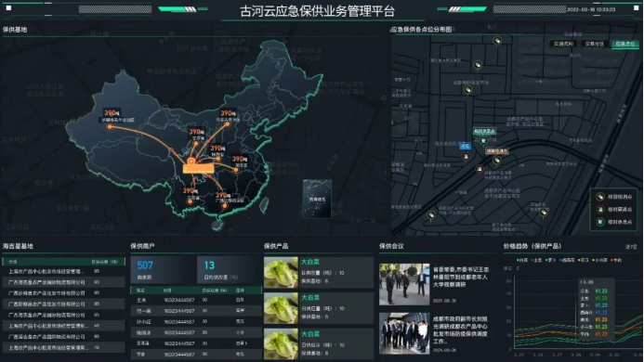644x362 pixels.
Task: Click the 价格趋势（保供产品） section heading
Action: (532, 246)
